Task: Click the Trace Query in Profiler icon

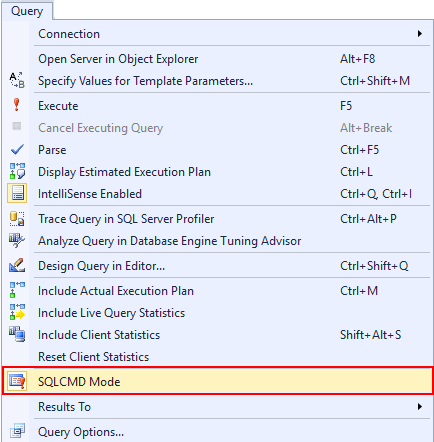Action: click(17, 219)
